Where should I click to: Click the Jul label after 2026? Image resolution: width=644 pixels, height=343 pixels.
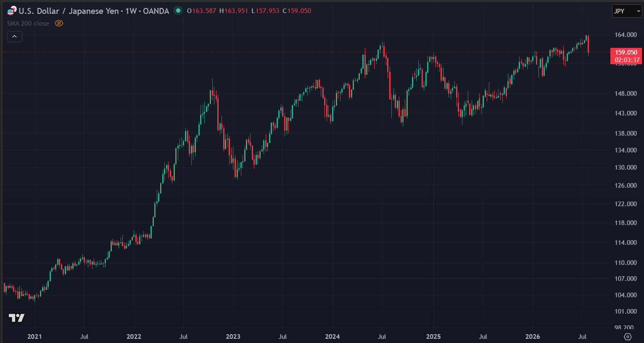pos(582,337)
